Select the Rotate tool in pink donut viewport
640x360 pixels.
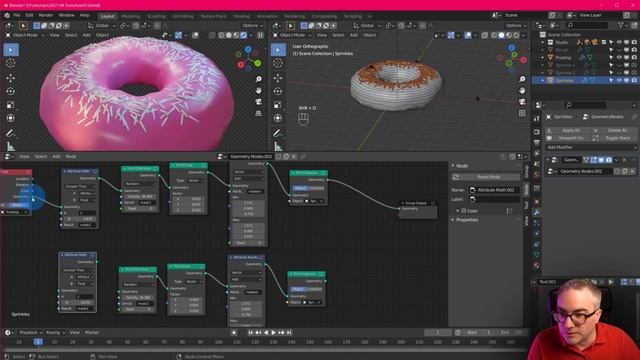11,91
